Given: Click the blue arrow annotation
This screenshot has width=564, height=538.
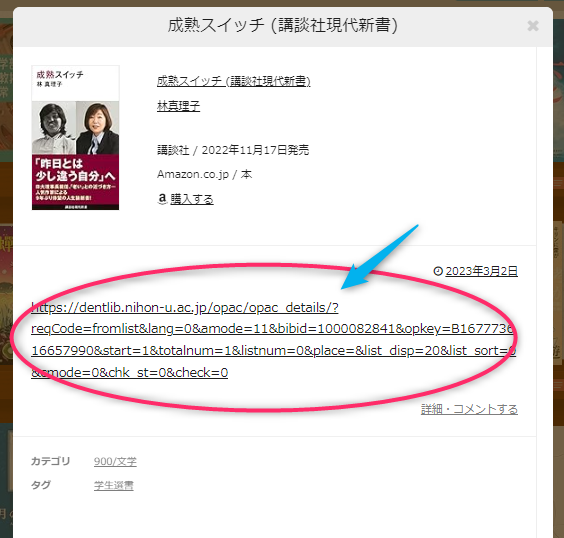Looking at the screenshot, I should (x=379, y=257).
